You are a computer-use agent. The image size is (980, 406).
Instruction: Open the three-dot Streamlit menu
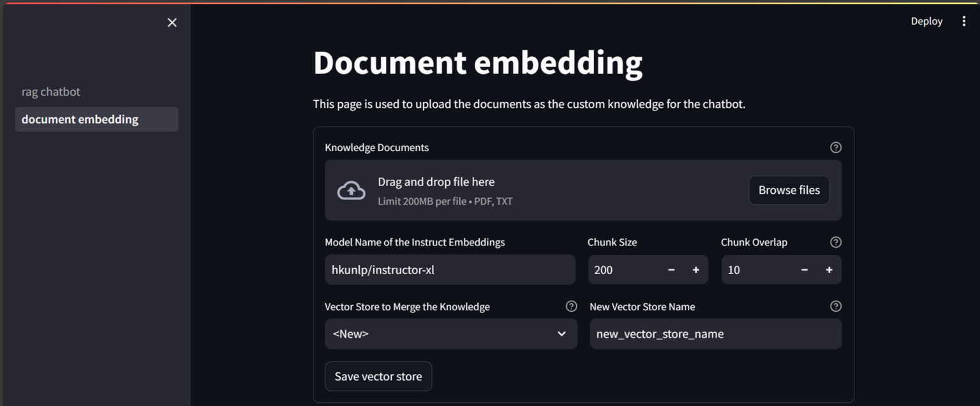coord(964,20)
